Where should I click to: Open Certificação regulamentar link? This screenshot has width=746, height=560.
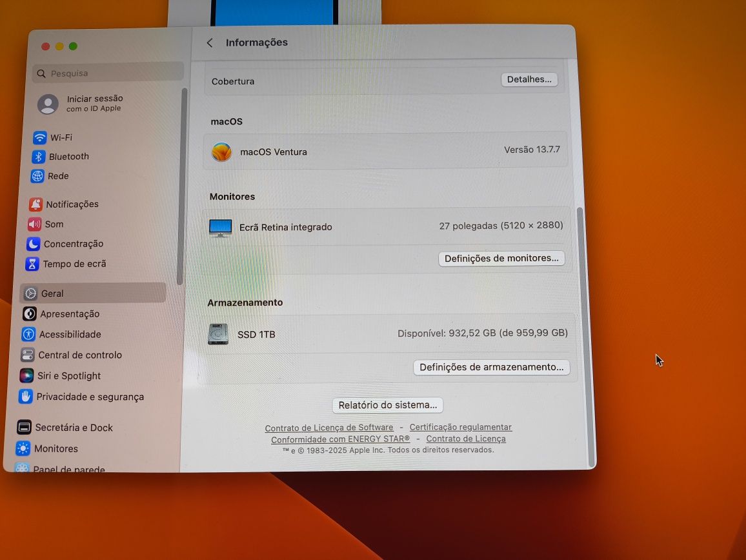click(461, 427)
